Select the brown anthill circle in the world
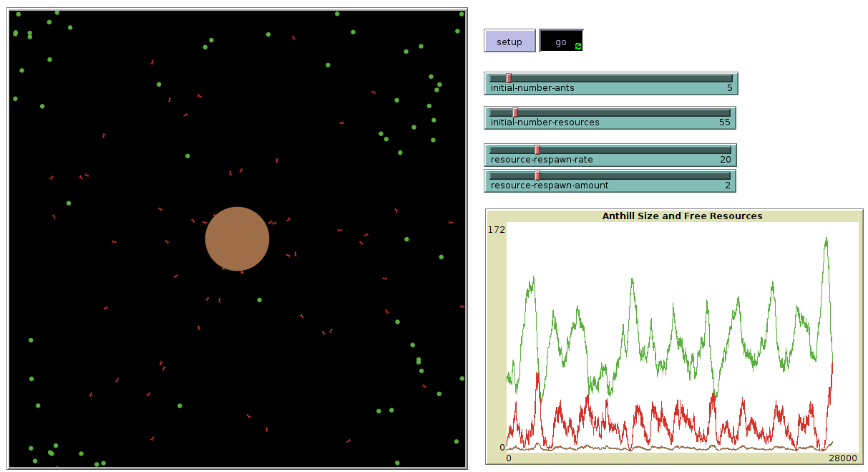Viewport: 868px width, 472px height. [x=237, y=239]
